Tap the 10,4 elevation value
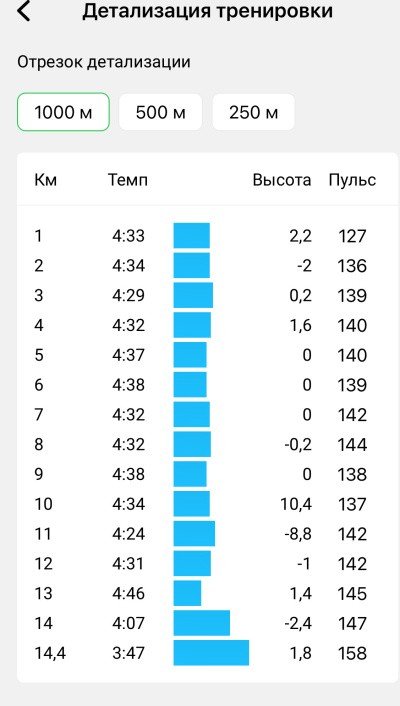This screenshot has width=400, height=706. click(295, 504)
